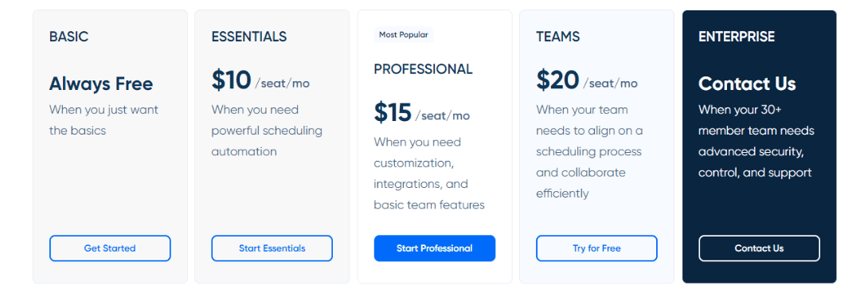Select the 'just want the basics' description
This screenshot has height=293, width=868.
point(104,120)
